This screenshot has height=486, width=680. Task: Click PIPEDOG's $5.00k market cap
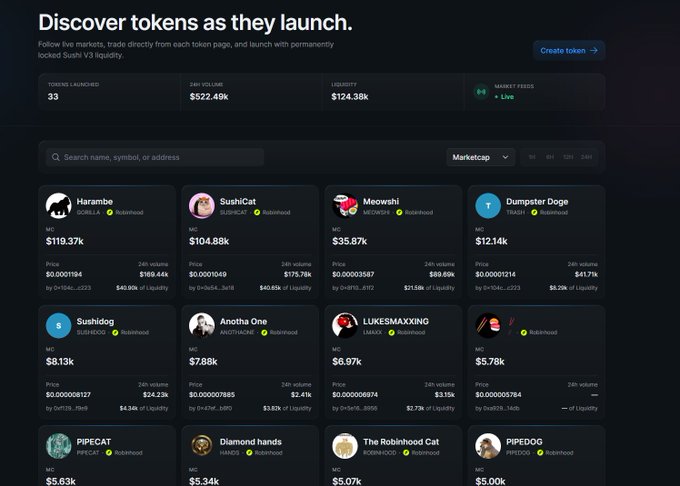[490, 481]
